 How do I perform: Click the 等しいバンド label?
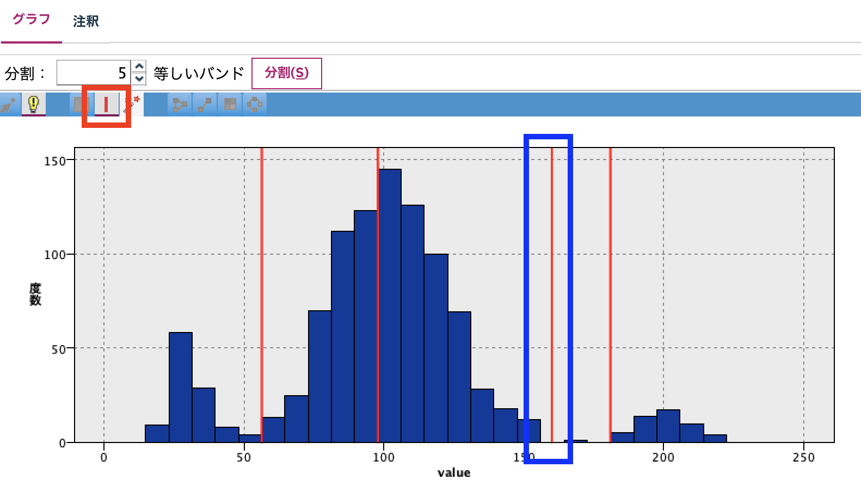[x=199, y=73]
